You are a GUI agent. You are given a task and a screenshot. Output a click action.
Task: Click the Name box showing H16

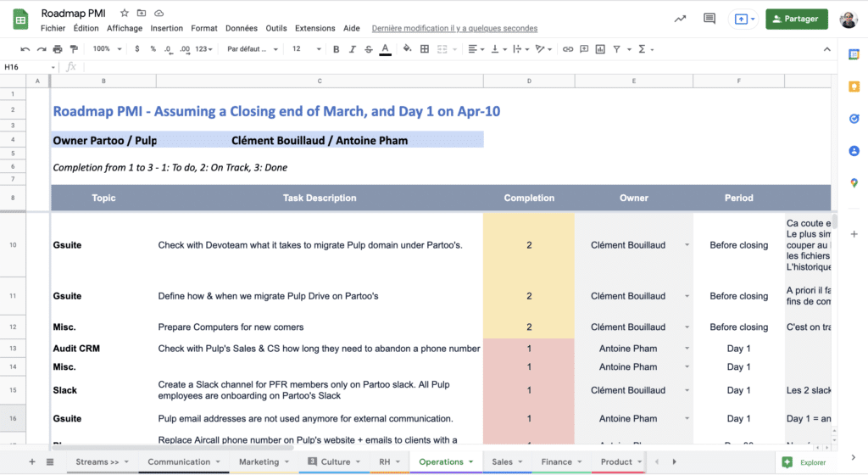[30, 67]
